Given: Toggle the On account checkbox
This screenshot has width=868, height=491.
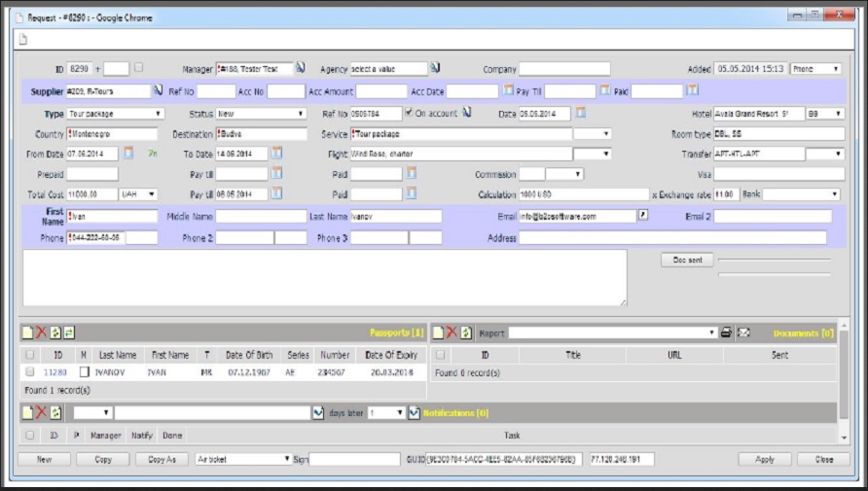Looking at the screenshot, I should pos(410,113).
